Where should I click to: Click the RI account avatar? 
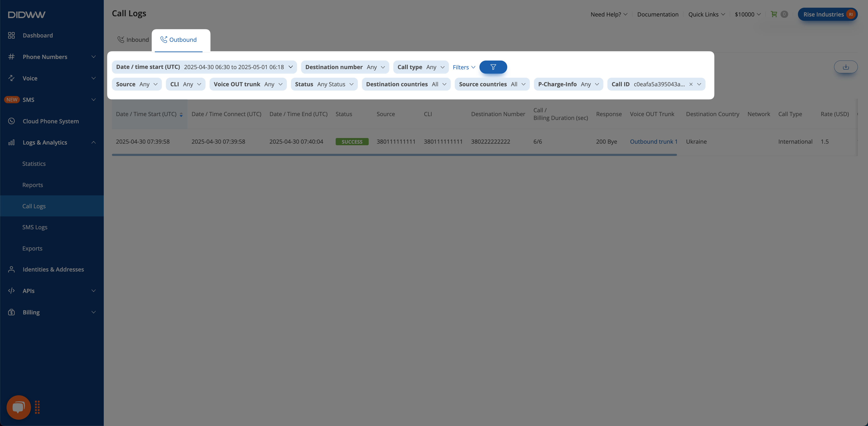point(851,14)
